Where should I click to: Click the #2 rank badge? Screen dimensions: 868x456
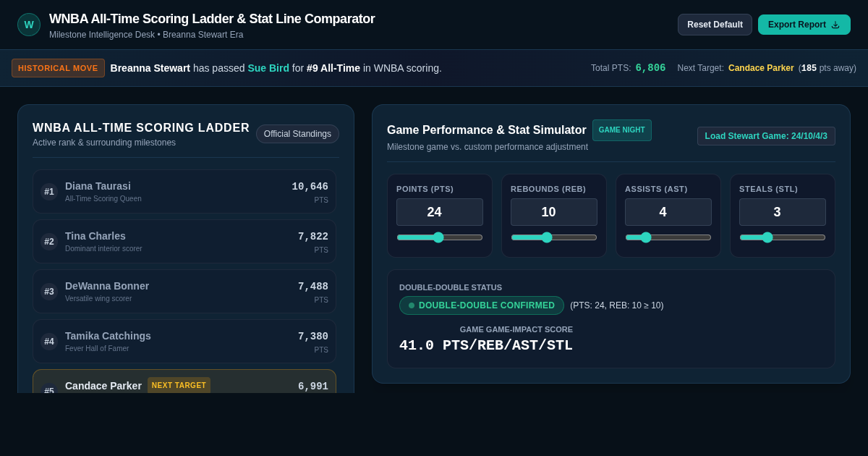[x=49, y=242]
